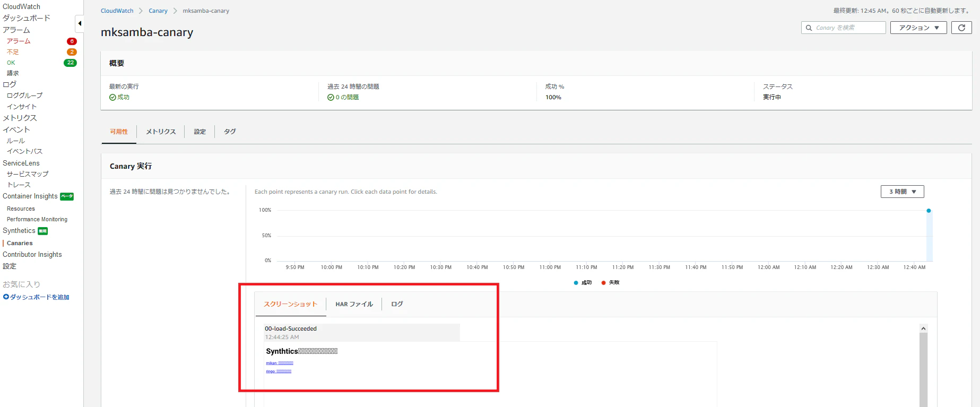Open メトリクス in the sidebar
The image size is (980, 407).
tap(20, 118)
